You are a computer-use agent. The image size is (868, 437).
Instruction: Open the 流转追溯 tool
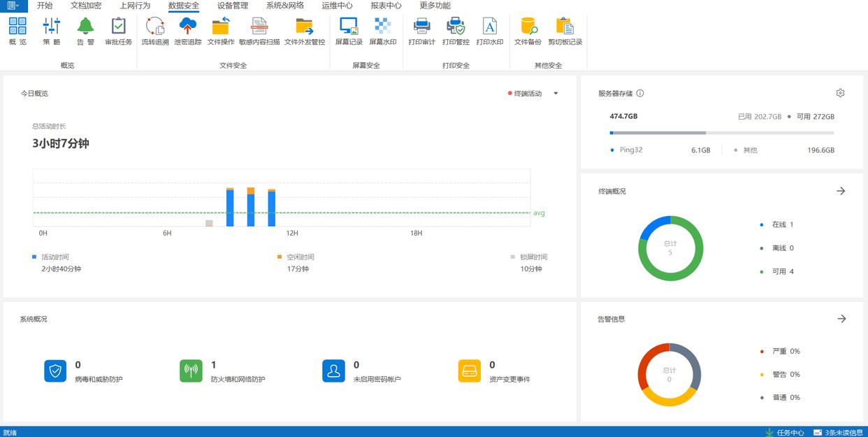point(154,27)
